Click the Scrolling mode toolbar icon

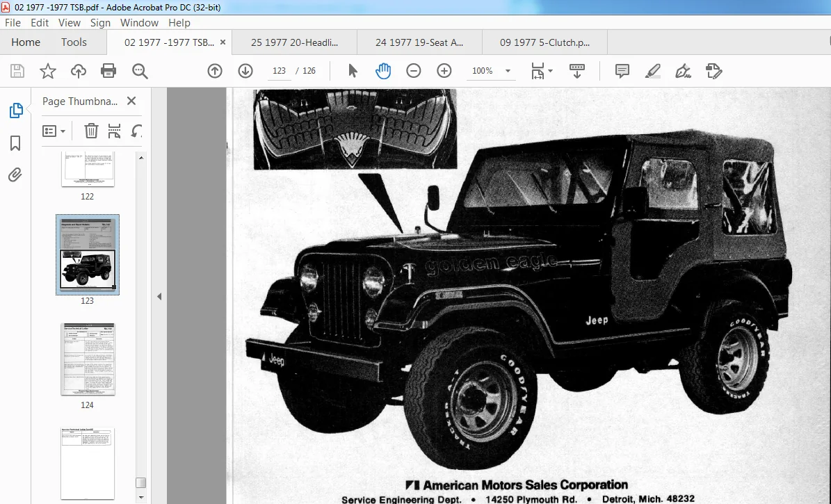pos(576,71)
